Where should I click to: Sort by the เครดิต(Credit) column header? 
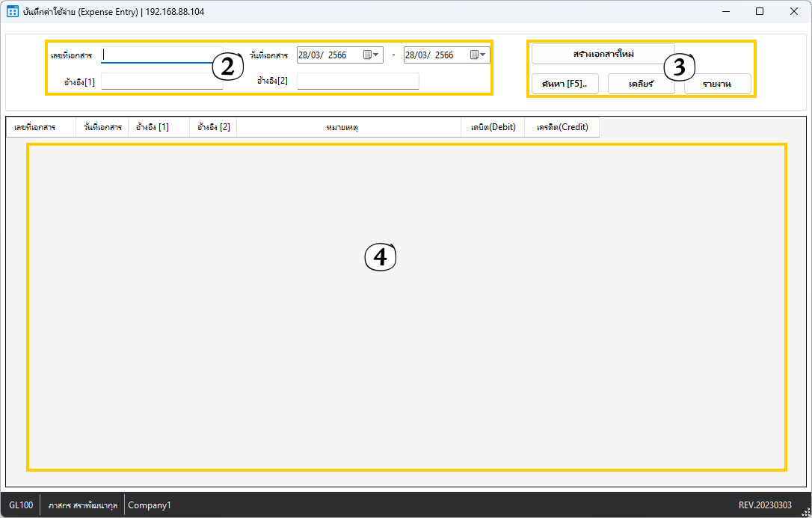coord(562,127)
